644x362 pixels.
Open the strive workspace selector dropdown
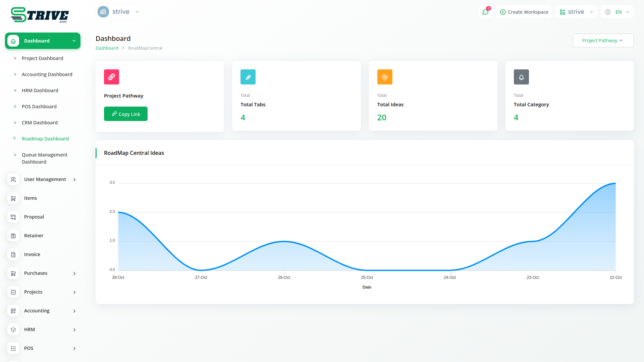[576, 12]
